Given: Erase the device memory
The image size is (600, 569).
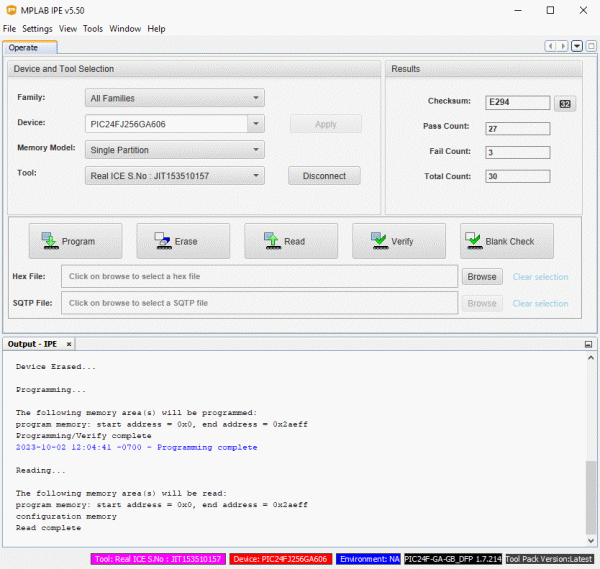Looking at the screenshot, I should 183,241.
